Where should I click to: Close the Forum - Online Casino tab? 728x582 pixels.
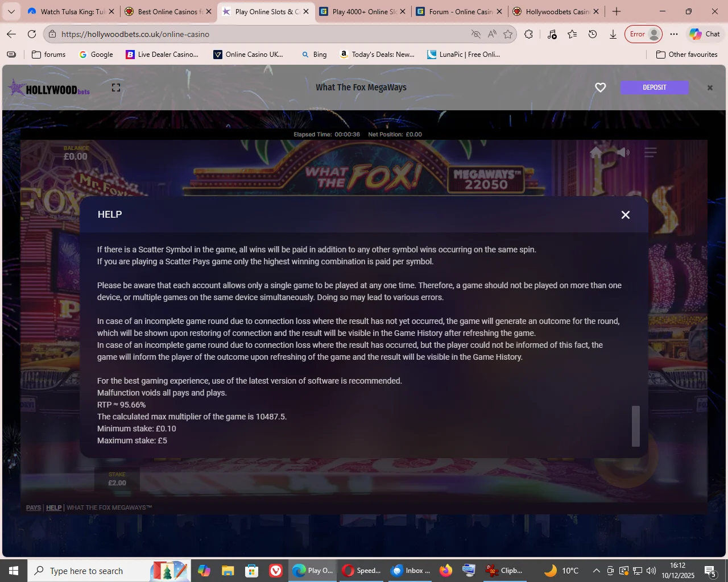click(500, 11)
